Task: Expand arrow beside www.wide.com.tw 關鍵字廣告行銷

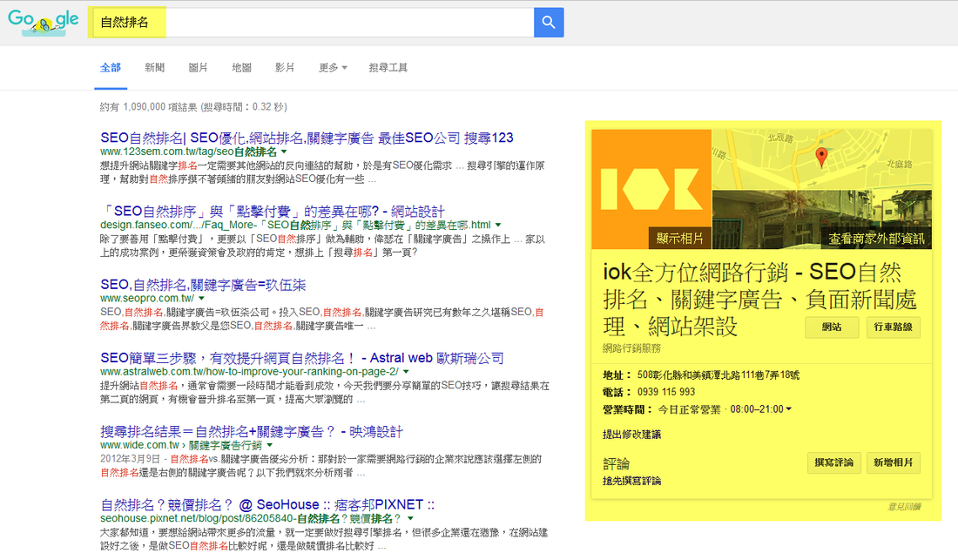Action: [269, 446]
